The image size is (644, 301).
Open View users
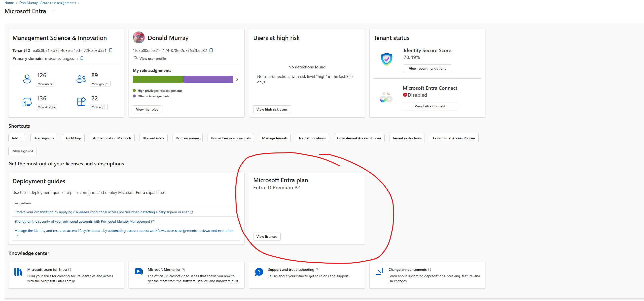click(x=45, y=84)
